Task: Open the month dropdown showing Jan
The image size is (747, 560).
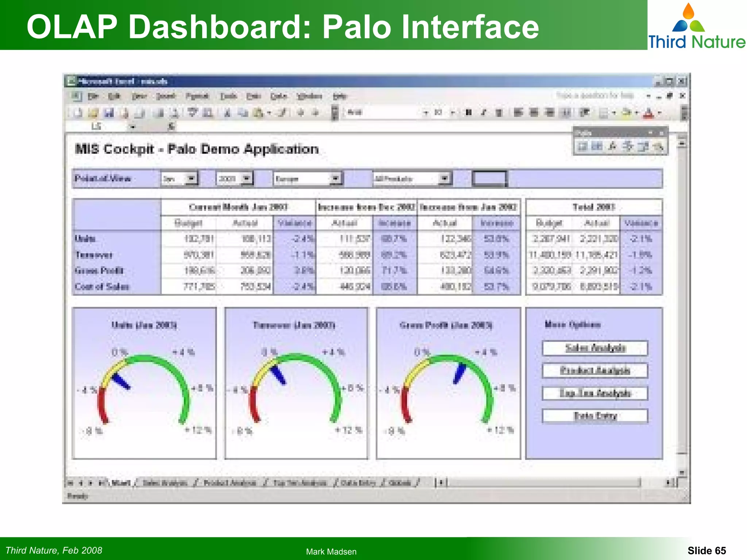Action: (x=191, y=179)
